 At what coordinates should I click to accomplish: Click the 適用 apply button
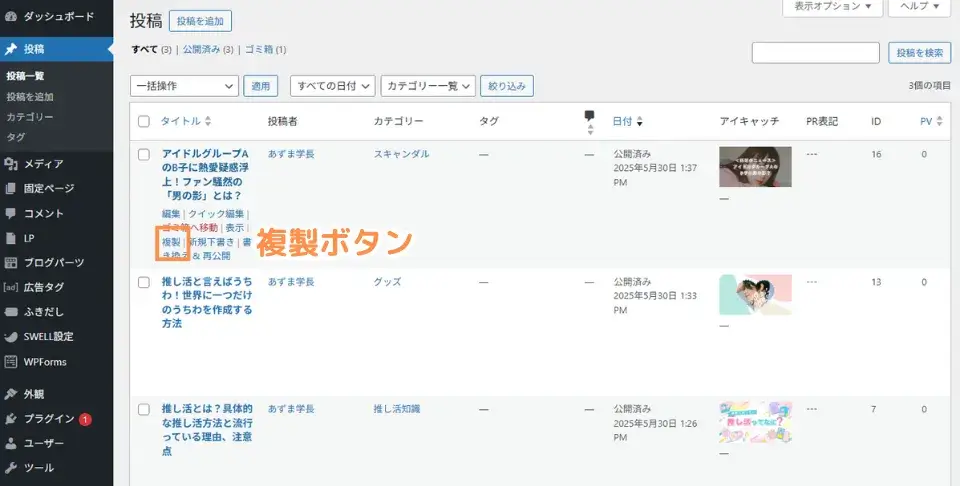click(261, 86)
